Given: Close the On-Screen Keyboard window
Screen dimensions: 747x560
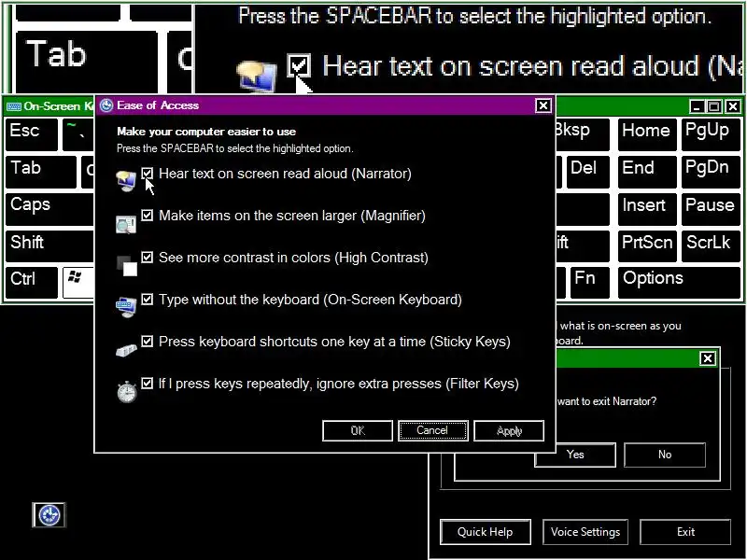Looking at the screenshot, I should pos(733,106).
